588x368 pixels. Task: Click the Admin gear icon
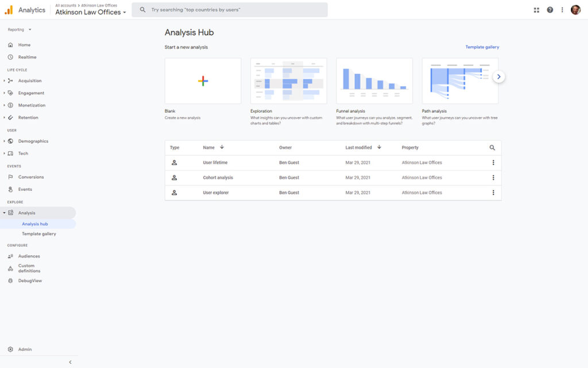(x=10, y=349)
